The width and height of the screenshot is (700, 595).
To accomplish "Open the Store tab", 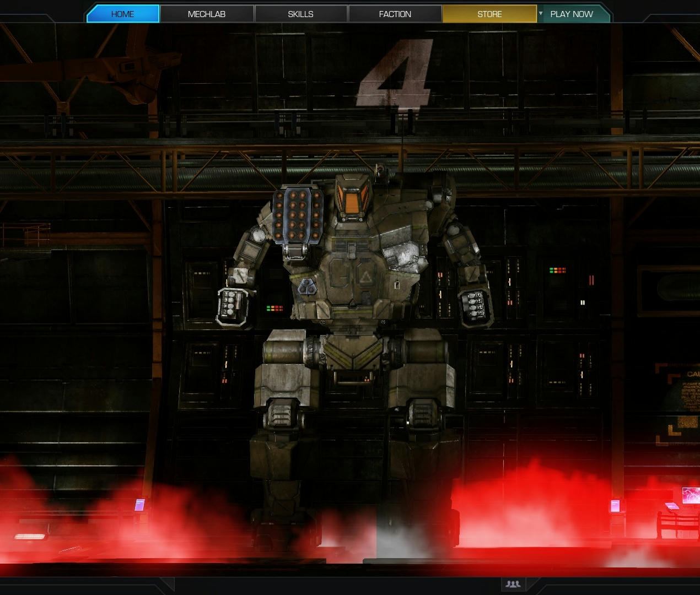I will click(489, 14).
